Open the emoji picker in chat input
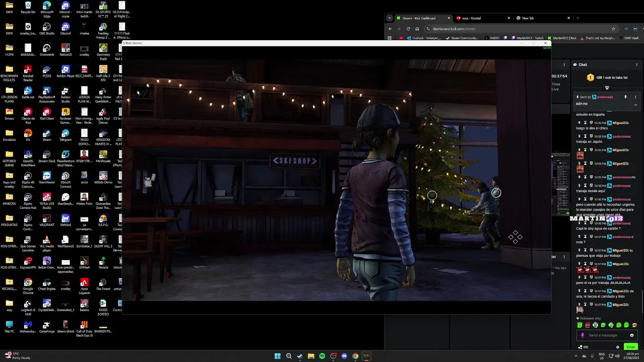Screen dimensions: 644x362 [632, 335]
